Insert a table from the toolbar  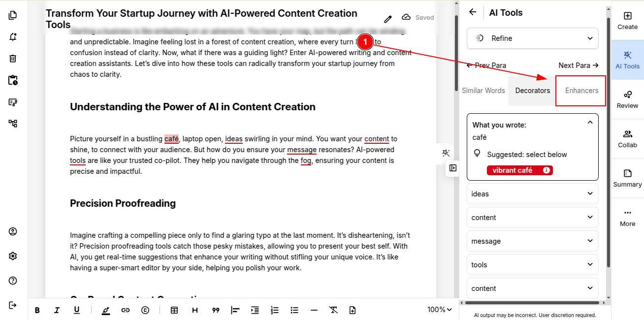pos(174,310)
